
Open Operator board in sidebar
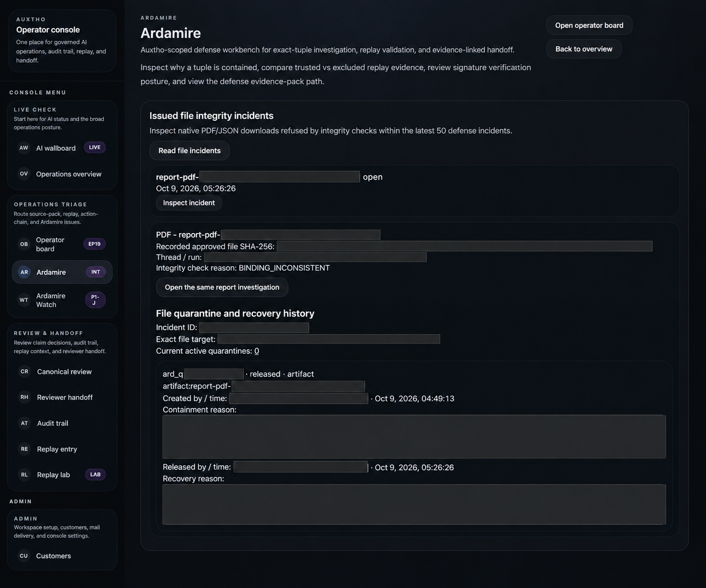pyautogui.click(x=62, y=244)
